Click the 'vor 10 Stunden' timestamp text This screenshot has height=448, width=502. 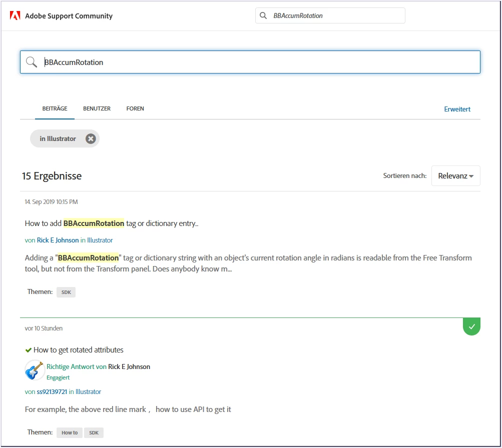pyautogui.click(x=44, y=328)
